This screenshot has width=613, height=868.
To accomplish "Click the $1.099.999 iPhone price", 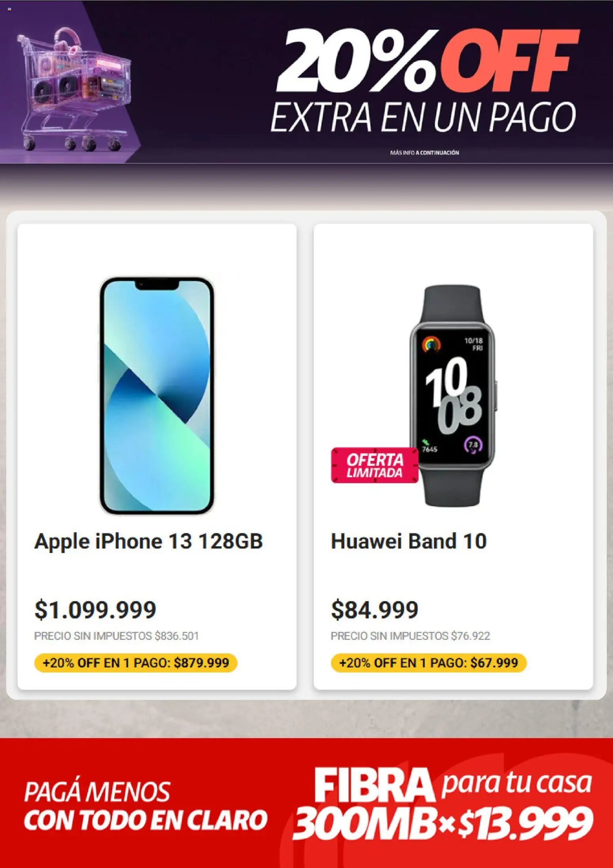I will [95, 610].
